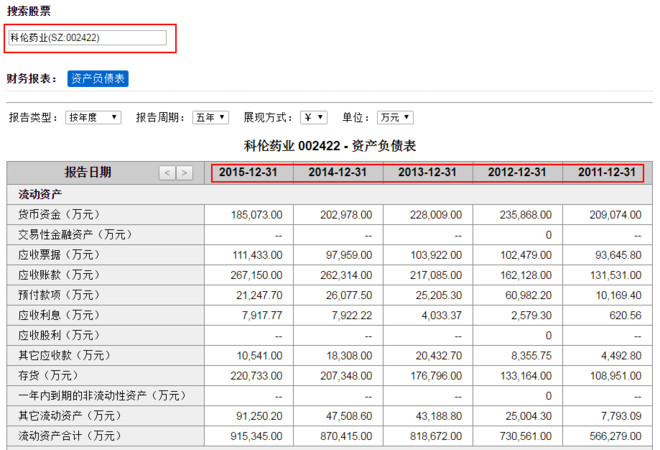Click the 2014-12-31 column header

pos(338,172)
